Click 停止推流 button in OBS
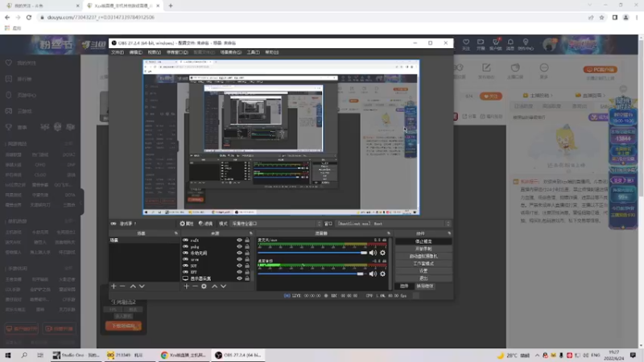Viewport: 644px width, 362px height. (423, 241)
